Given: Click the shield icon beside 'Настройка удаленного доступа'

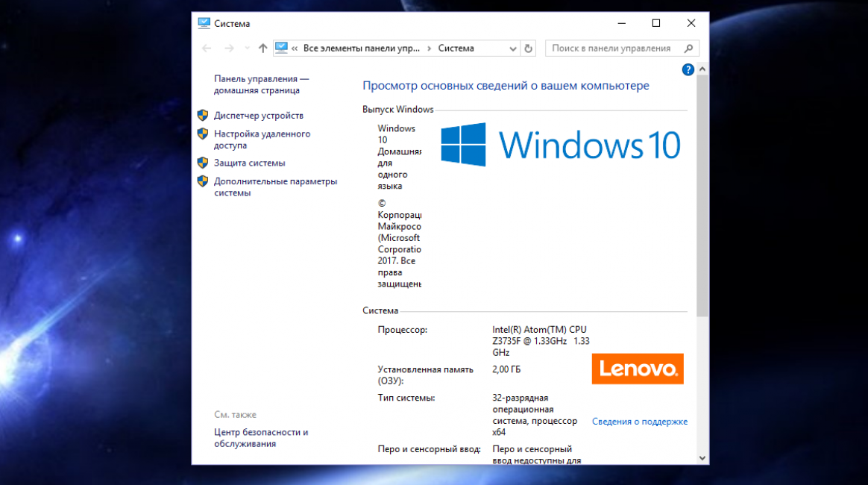Looking at the screenshot, I should click(x=203, y=134).
